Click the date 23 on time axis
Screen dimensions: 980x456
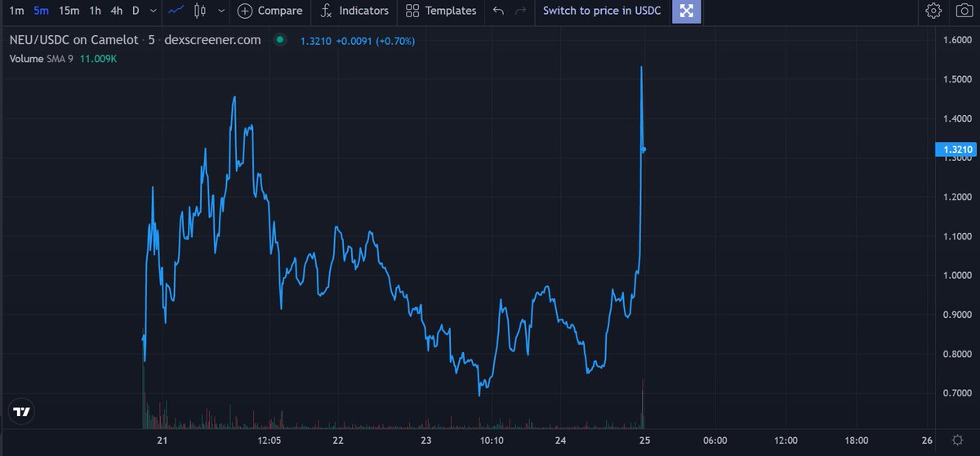[426, 440]
